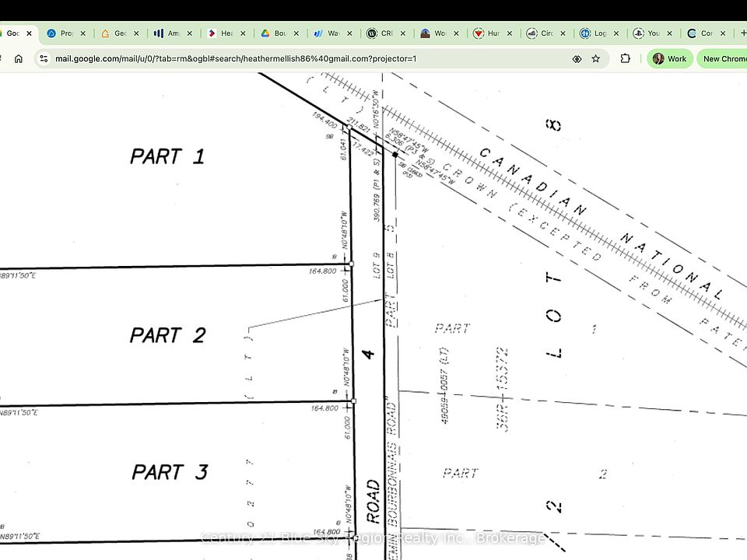Viewport: 747px width, 560px height.
Task: Close the Way tab
Action: click(x=349, y=33)
